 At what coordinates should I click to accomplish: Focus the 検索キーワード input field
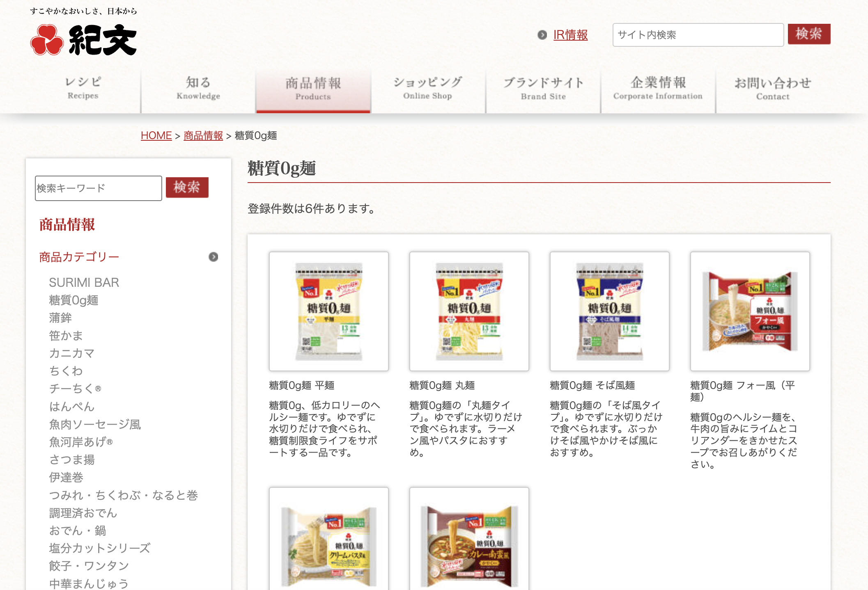99,188
